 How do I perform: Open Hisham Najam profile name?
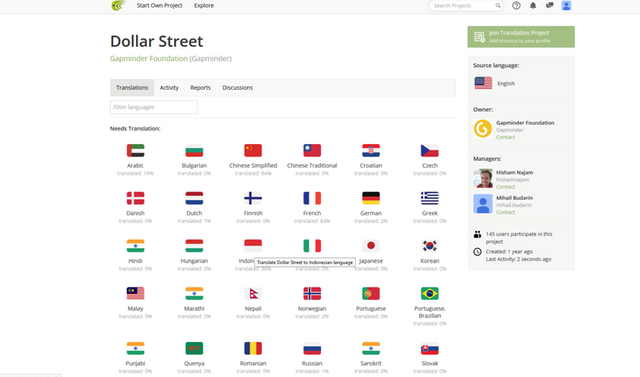[514, 173]
